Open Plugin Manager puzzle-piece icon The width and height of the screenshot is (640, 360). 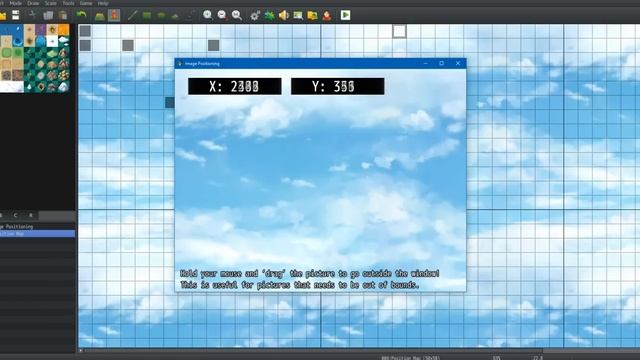pos(269,16)
